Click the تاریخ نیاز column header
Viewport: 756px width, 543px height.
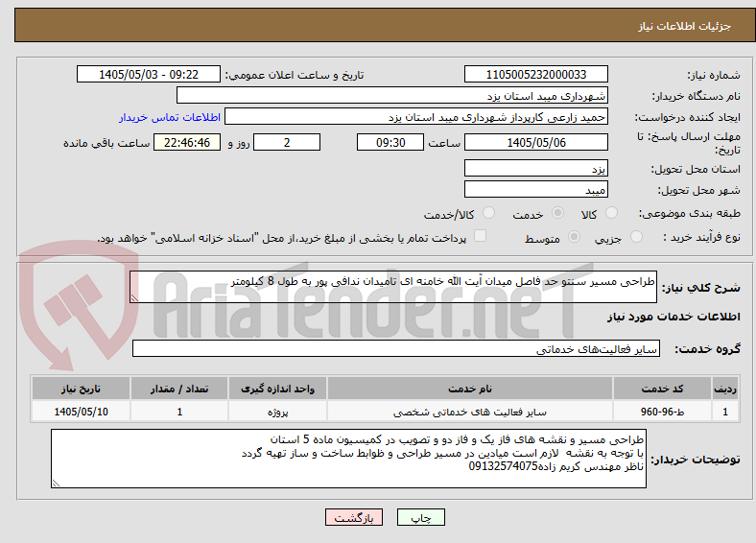pyautogui.click(x=81, y=389)
